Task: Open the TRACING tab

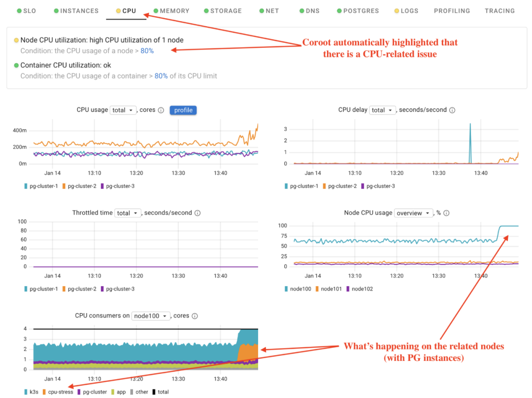Action: pyautogui.click(x=499, y=10)
